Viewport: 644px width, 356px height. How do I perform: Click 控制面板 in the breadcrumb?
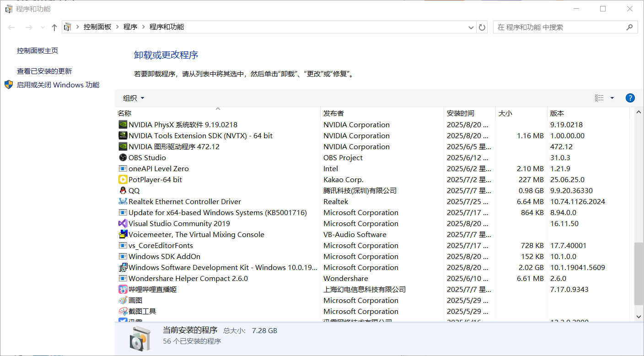click(97, 27)
